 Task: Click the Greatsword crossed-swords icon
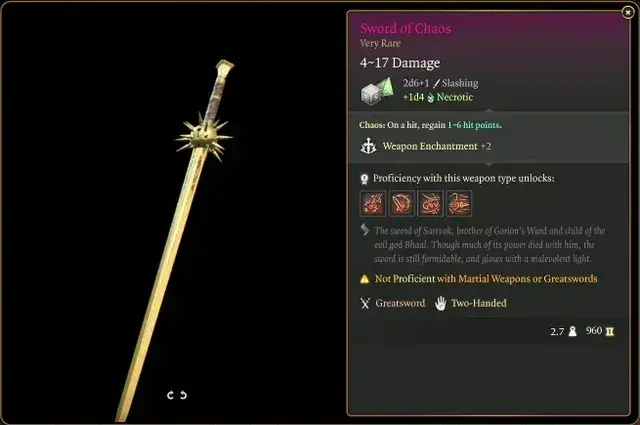pyautogui.click(x=365, y=303)
